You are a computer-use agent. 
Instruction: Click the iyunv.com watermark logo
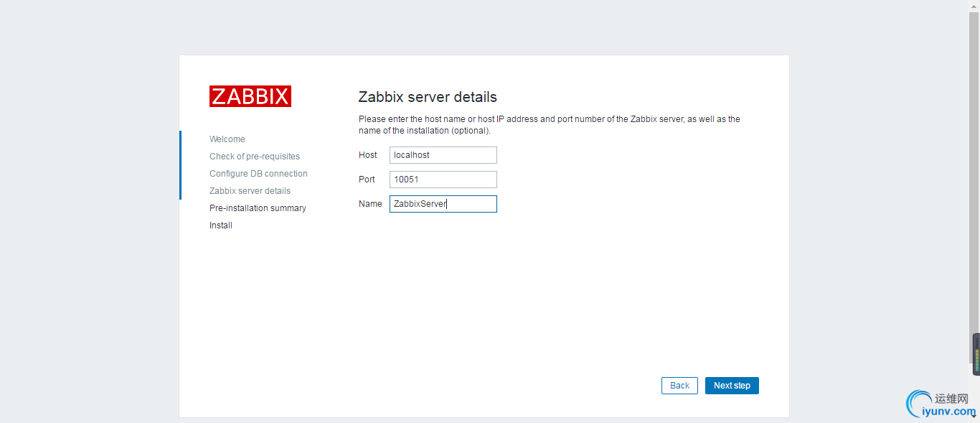(940, 405)
